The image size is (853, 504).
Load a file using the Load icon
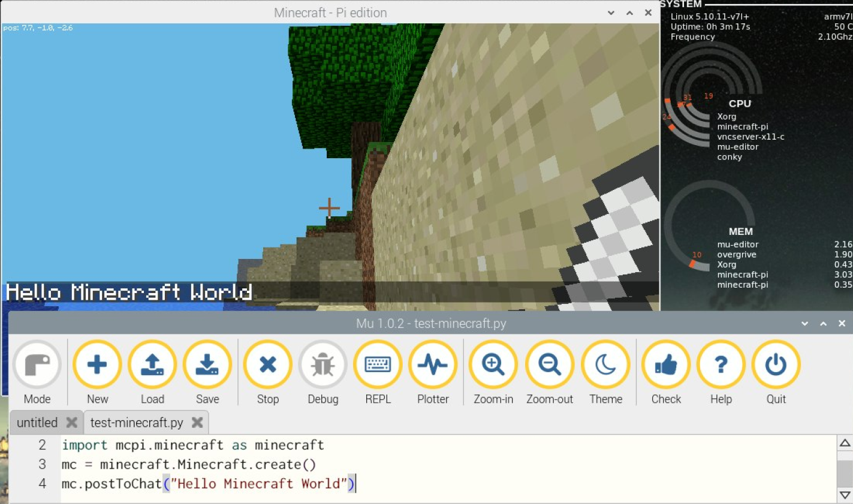pos(152,373)
